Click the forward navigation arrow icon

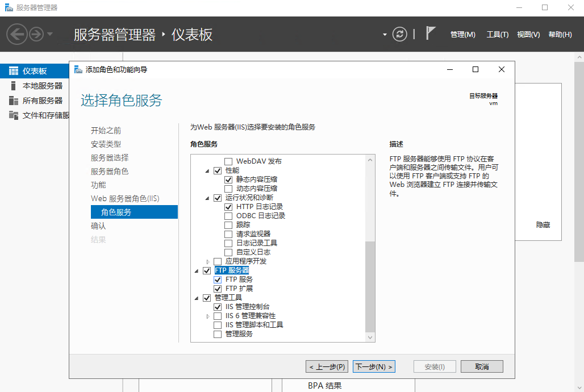coord(36,34)
